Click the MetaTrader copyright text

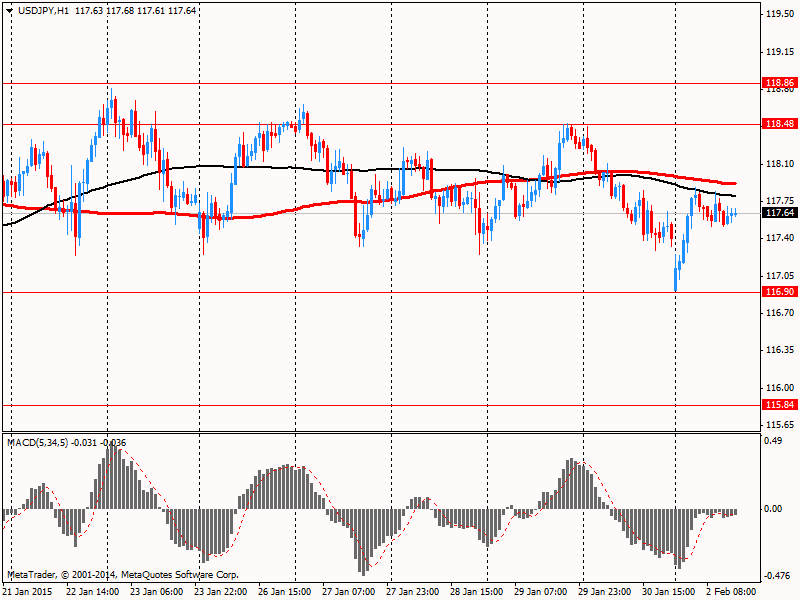click(x=123, y=575)
